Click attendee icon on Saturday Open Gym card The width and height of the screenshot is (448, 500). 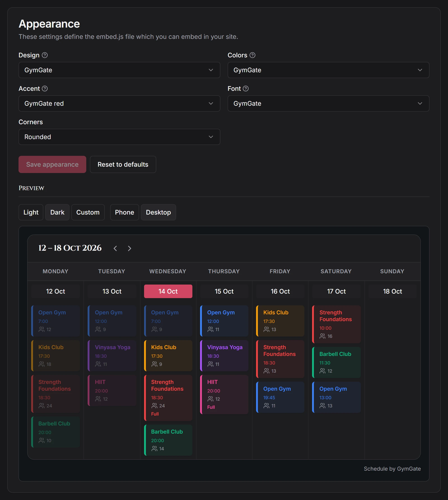click(x=322, y=405)
